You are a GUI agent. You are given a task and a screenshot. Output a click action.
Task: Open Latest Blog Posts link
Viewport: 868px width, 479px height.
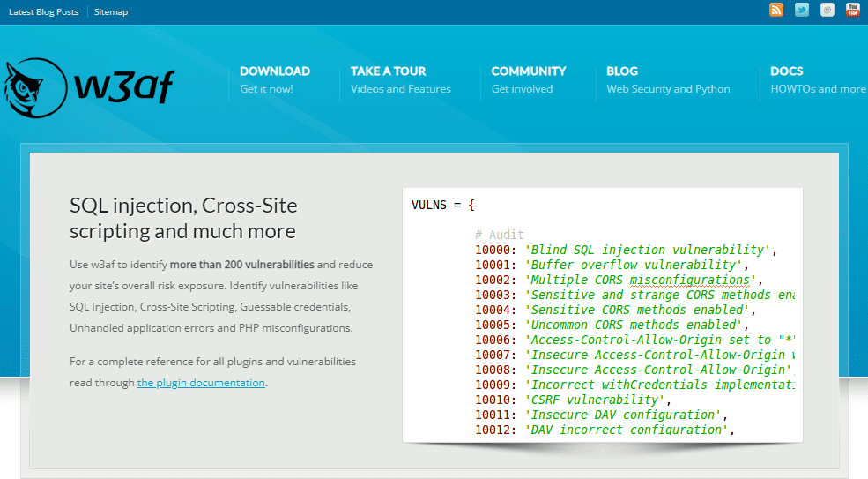(44, 11)
